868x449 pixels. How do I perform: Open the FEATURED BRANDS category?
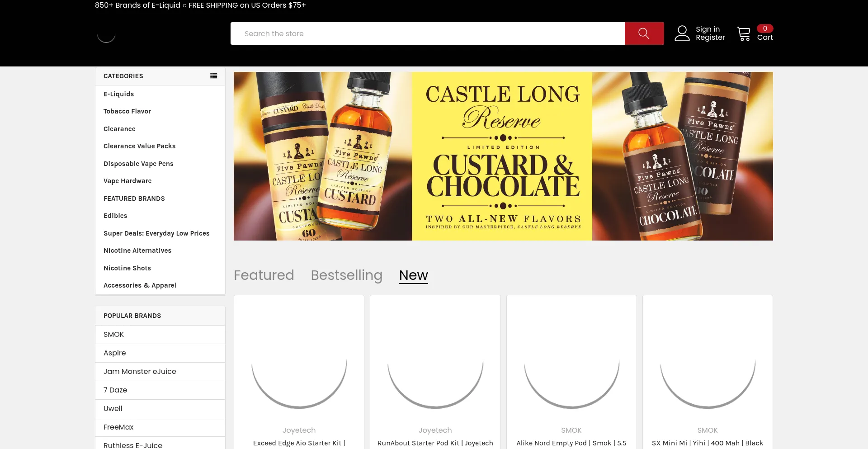coord(134,199)
